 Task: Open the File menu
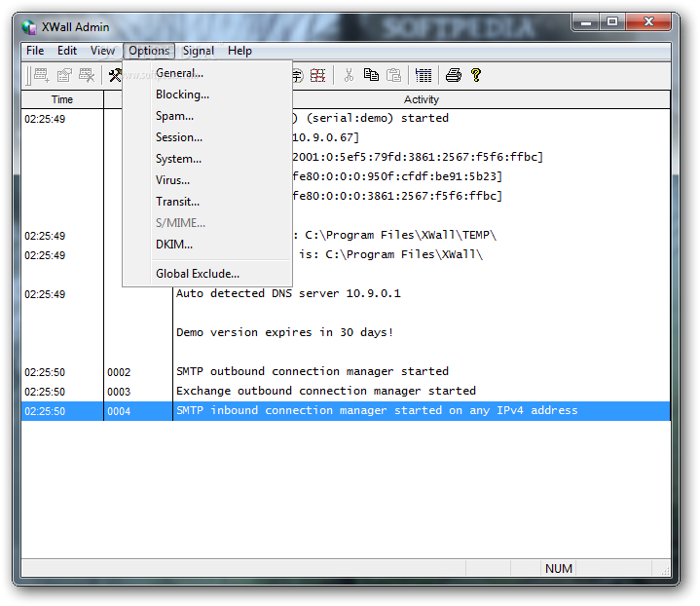coord(35,51)
